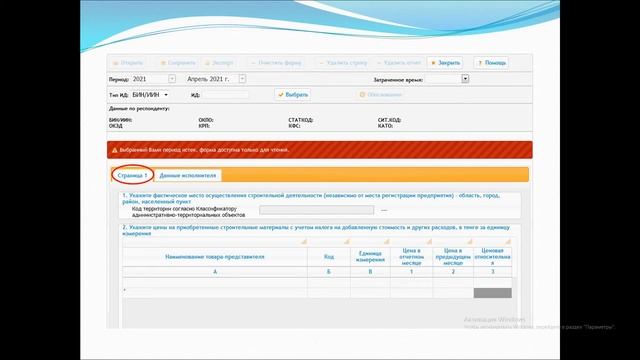The image size is (640, 360).
Task: Close the form with Закрыть button
Action: [445, 63]
